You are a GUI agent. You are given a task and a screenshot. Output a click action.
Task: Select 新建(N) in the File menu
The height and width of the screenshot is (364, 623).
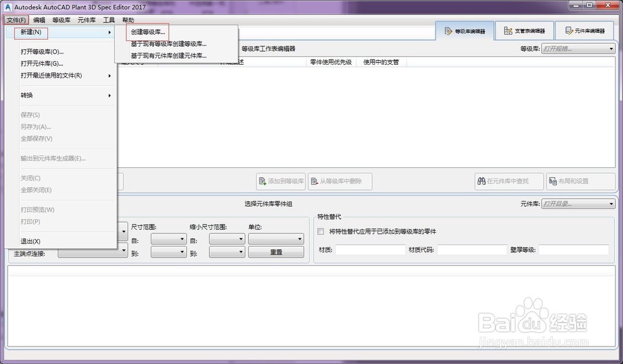[60, 32]
